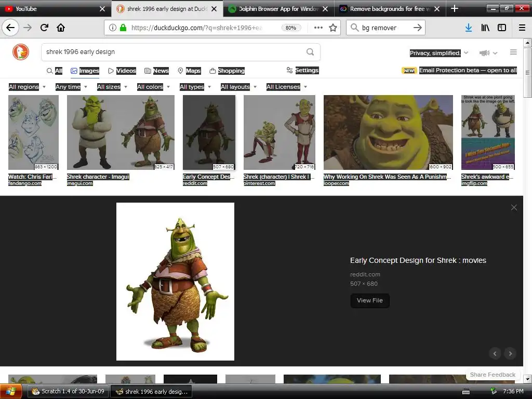Go to the browser home page
Viewport: 532px width, 399px height.
coord(61,28)
